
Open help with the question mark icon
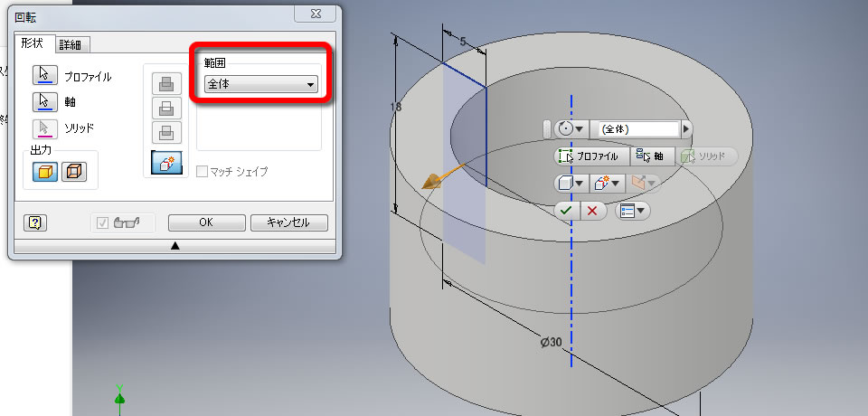[35, 222]
